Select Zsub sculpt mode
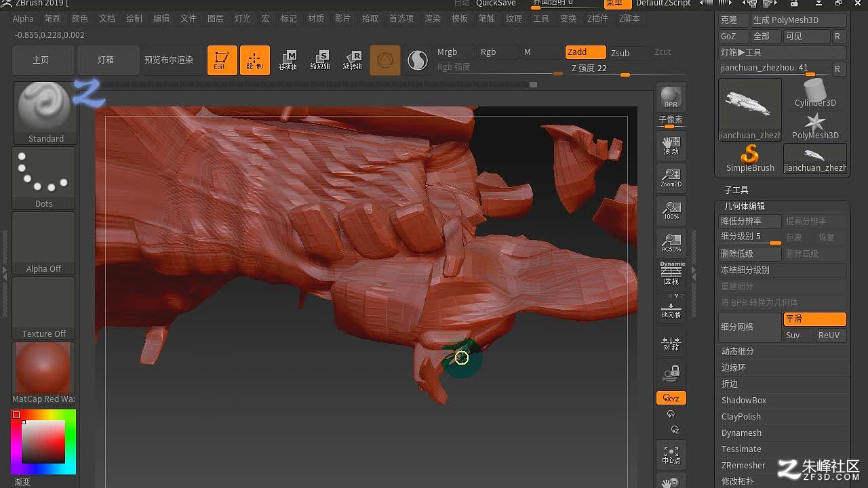 [x=629, y=53]
